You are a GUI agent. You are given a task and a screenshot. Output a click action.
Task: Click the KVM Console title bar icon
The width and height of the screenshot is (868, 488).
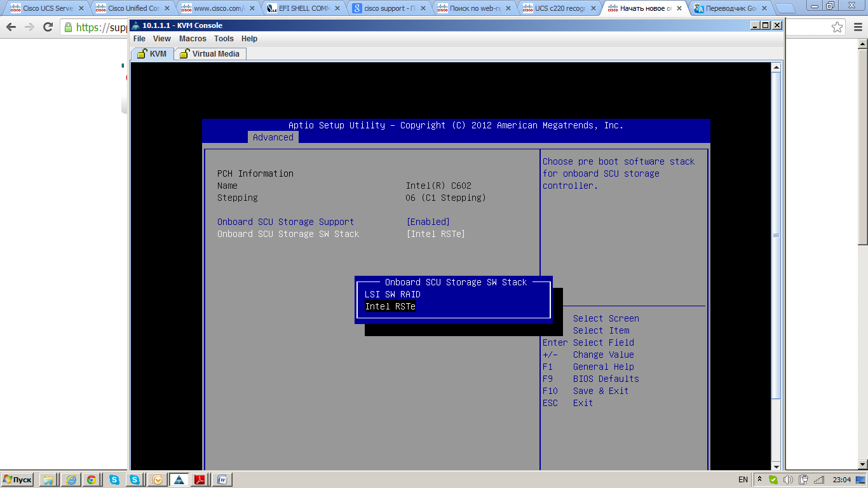135,25
